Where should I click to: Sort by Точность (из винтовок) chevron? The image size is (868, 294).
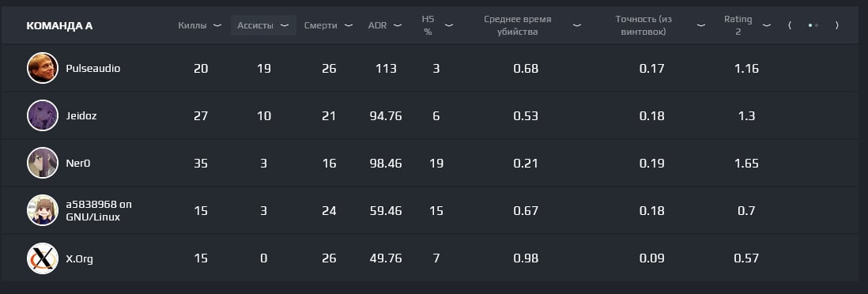coord(701,25)
